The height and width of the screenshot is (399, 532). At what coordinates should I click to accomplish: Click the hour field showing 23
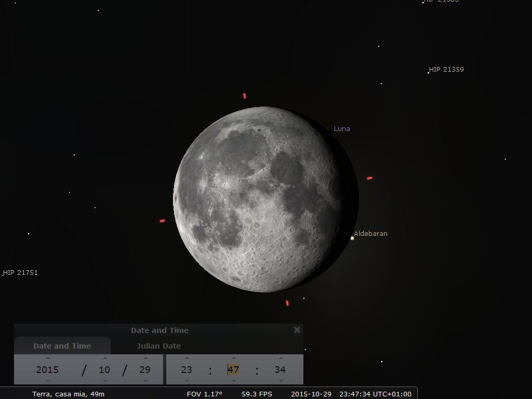[187, 369]
